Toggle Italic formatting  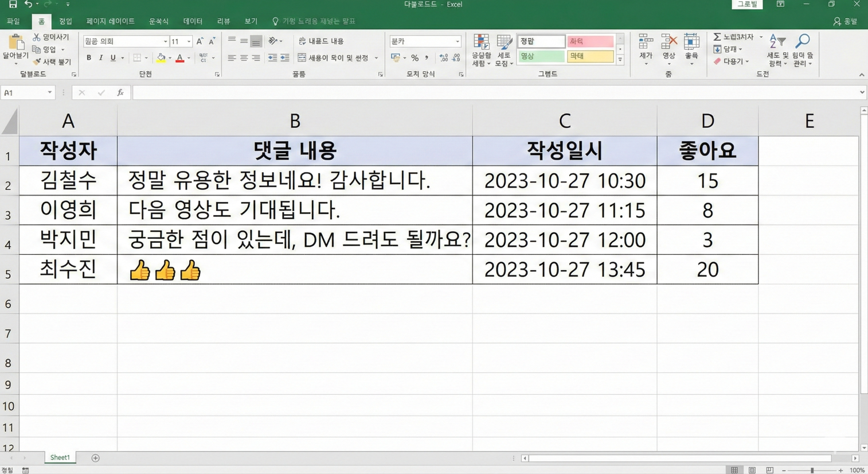[x=101, y=58]
